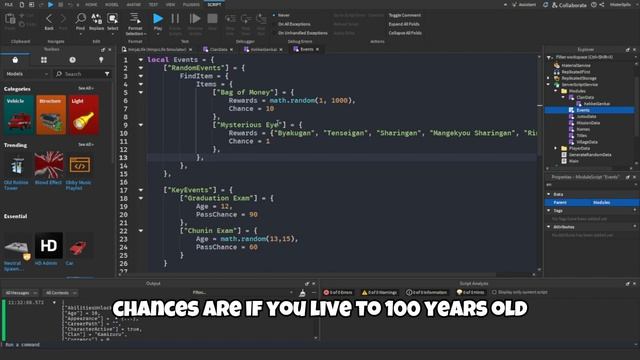Click See All next to Categories

[x=86, y=88]
